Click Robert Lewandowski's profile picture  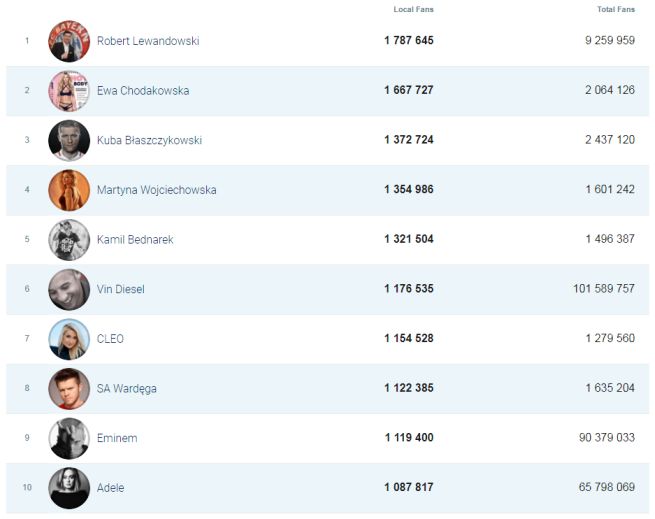69,41
